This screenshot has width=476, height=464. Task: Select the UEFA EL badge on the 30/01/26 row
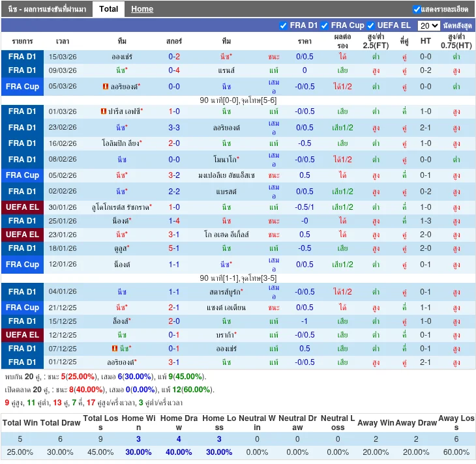[22, 207]
